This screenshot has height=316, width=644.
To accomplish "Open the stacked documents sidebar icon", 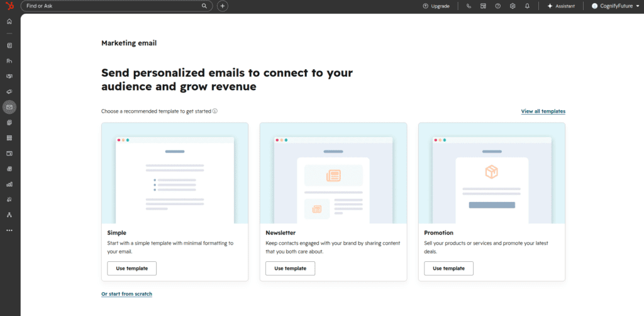I will coord(9,123).
